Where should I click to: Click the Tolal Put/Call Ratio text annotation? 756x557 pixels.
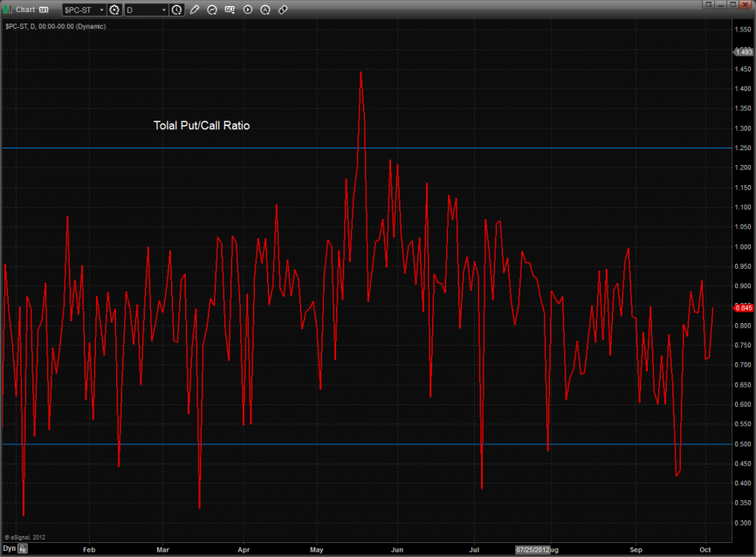pos(202,126)
